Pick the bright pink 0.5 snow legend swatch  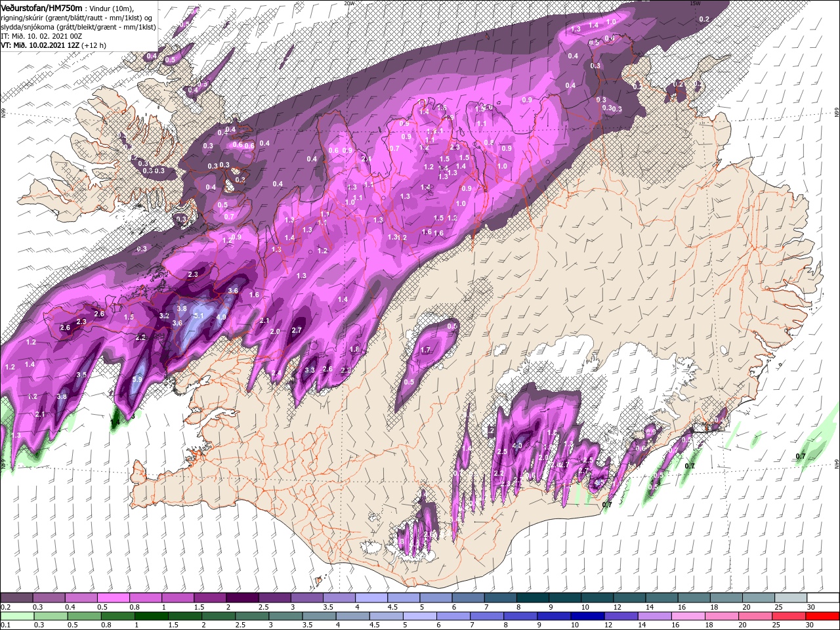113,597
